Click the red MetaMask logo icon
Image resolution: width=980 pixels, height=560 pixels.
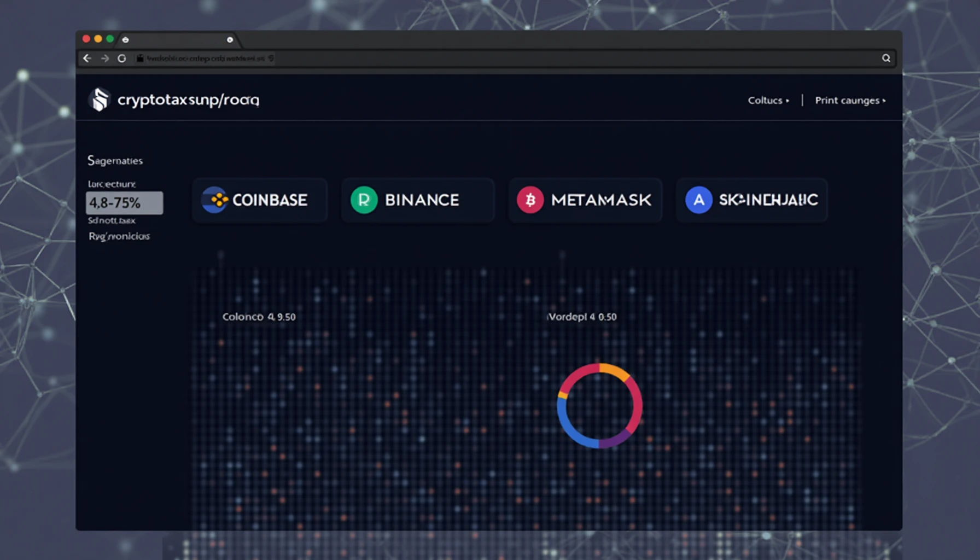click(530, 200)
